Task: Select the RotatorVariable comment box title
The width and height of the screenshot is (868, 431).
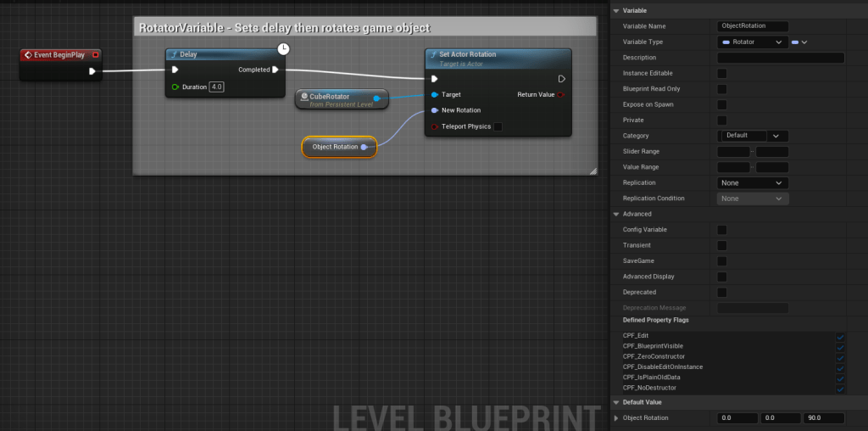Action: coord(283,28)
